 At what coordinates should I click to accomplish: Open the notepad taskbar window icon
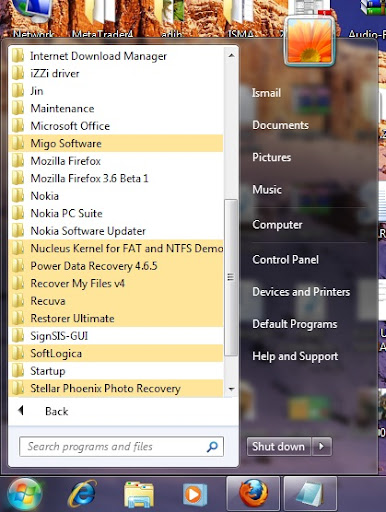point(310,494)
